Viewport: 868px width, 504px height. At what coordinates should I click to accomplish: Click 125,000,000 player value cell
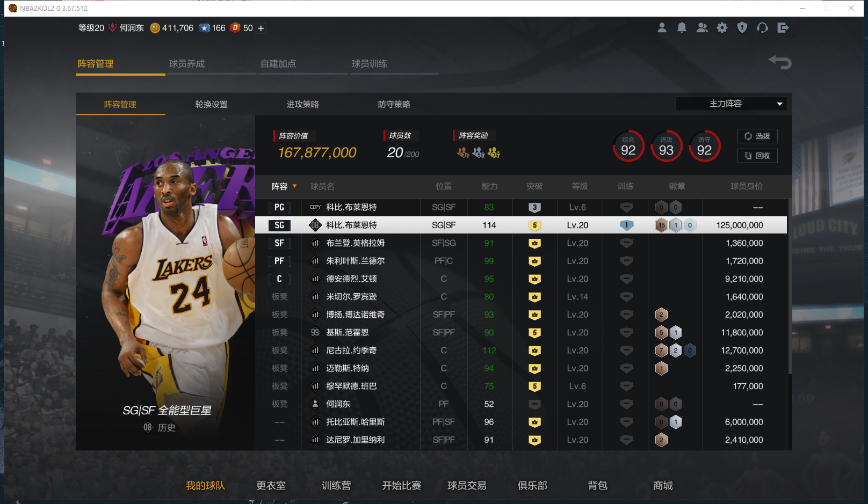(740, 225)
